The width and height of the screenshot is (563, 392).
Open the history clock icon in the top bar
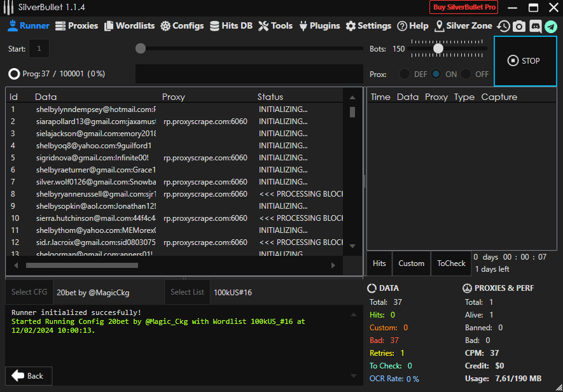point(503,26)
